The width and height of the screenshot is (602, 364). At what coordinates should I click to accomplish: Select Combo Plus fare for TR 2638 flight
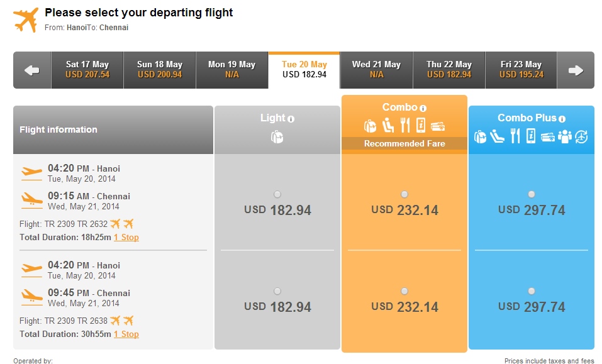(x=532, y=291)
